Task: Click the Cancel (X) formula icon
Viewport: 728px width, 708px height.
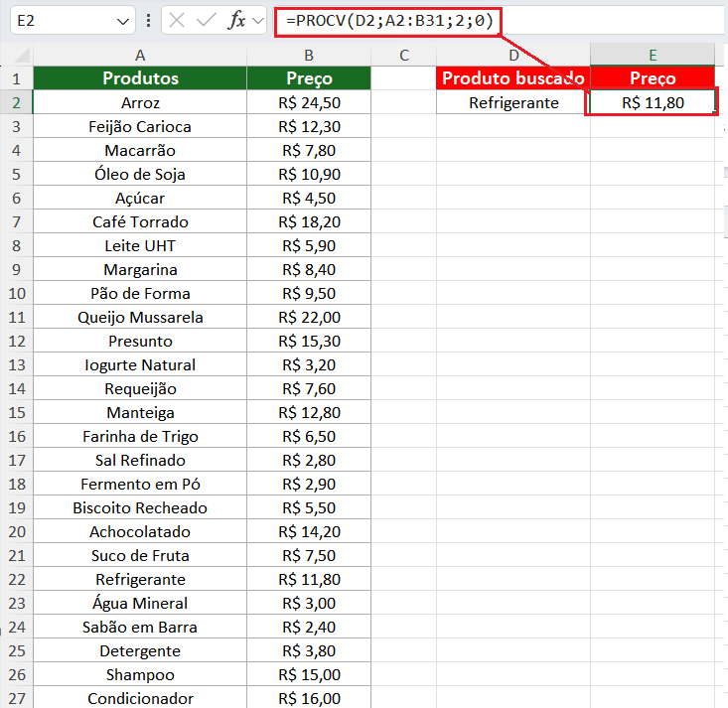Action: click(177, 21)
